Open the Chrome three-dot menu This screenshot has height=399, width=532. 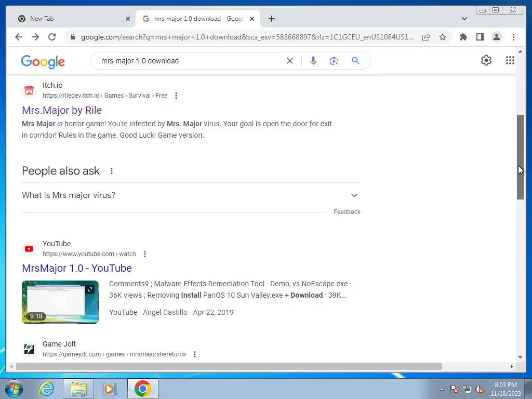[x=513, y=37]
